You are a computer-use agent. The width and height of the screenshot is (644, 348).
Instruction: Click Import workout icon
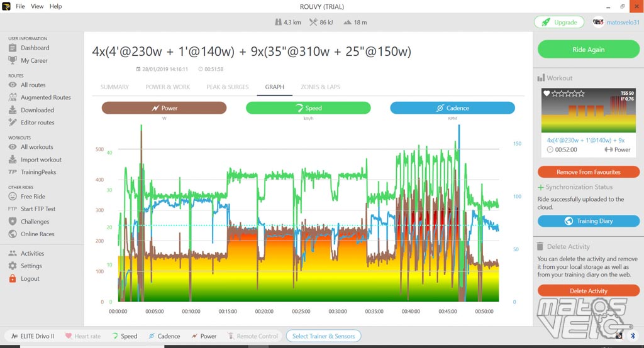(x=13, y=160)
